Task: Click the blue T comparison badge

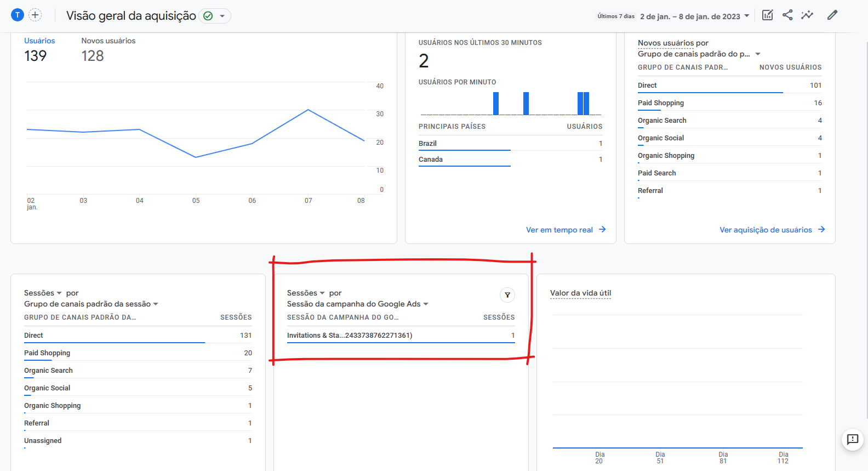Action: [x=18, y=15]
